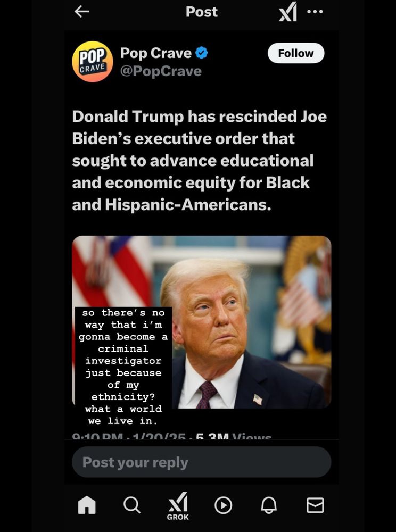Follow the Pop Crave account
Image resolution: width=396 pixels, height=532 pixels.
coord(296,53)
